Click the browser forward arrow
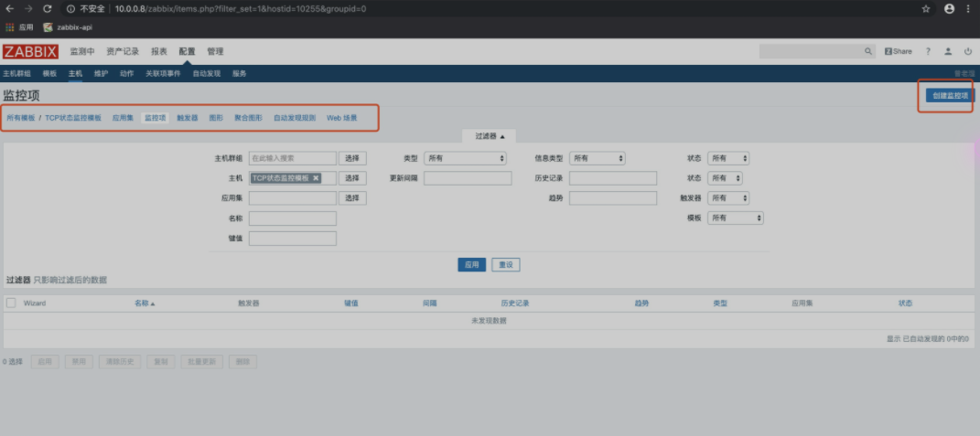 pos(28,9)
